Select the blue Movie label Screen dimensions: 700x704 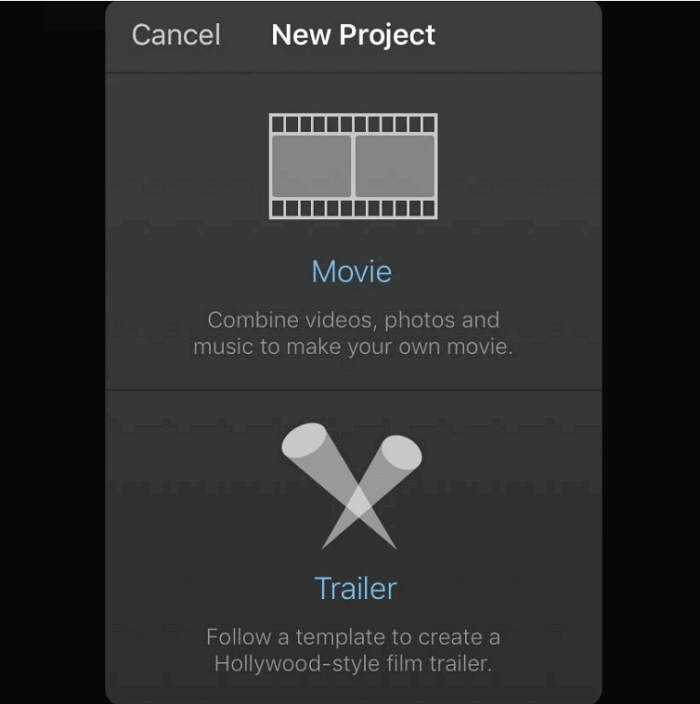(352, 272)
